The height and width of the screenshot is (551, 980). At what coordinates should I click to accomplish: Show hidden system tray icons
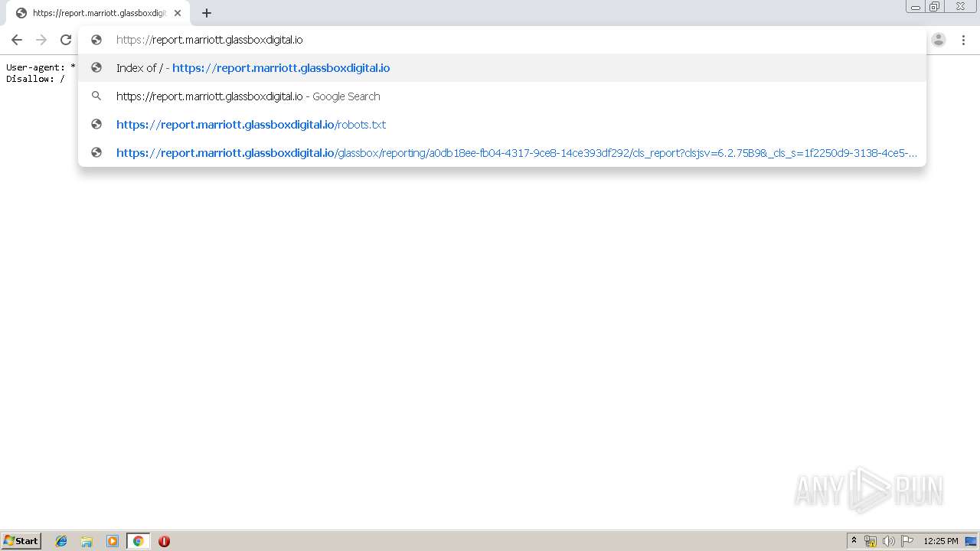click(x=854, y=541)
